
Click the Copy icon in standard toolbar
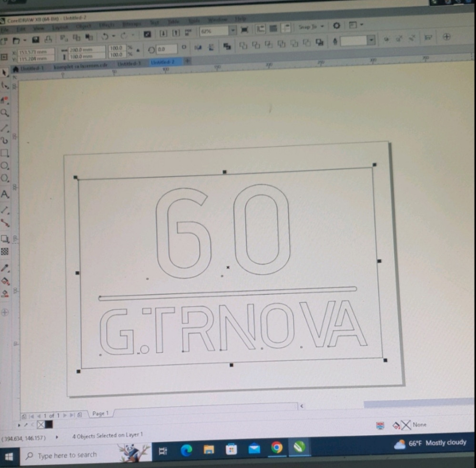[77, 37]
